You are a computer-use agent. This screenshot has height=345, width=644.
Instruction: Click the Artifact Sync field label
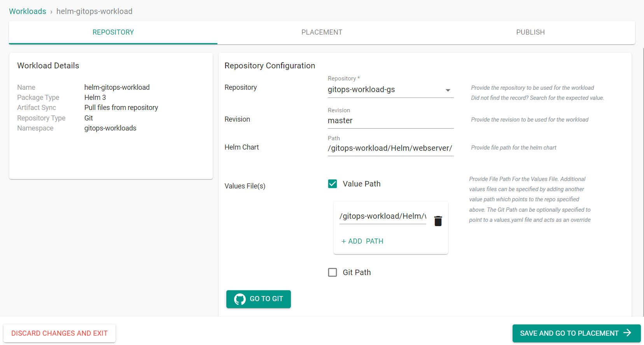[37, 108]
